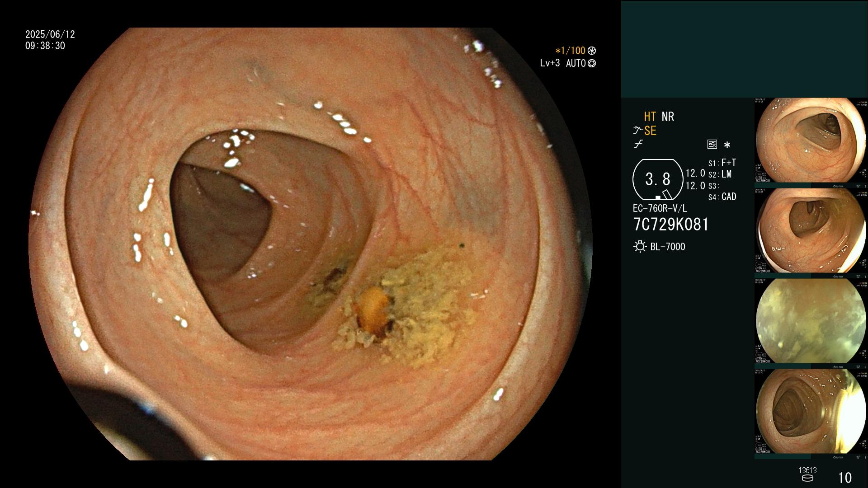
Task: Click the BL-7000 light source label
Action: point(668,247)
